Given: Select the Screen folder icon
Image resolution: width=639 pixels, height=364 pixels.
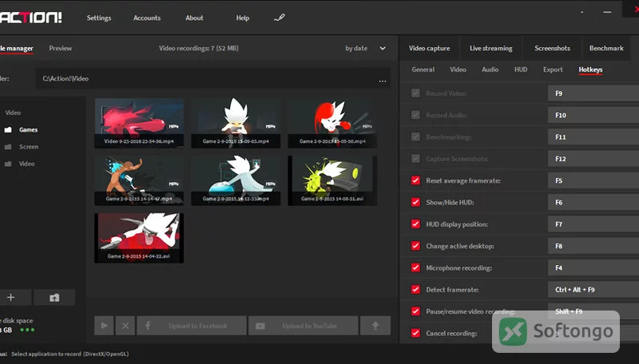Looking at the screenshot, I should tap(8, 147).
